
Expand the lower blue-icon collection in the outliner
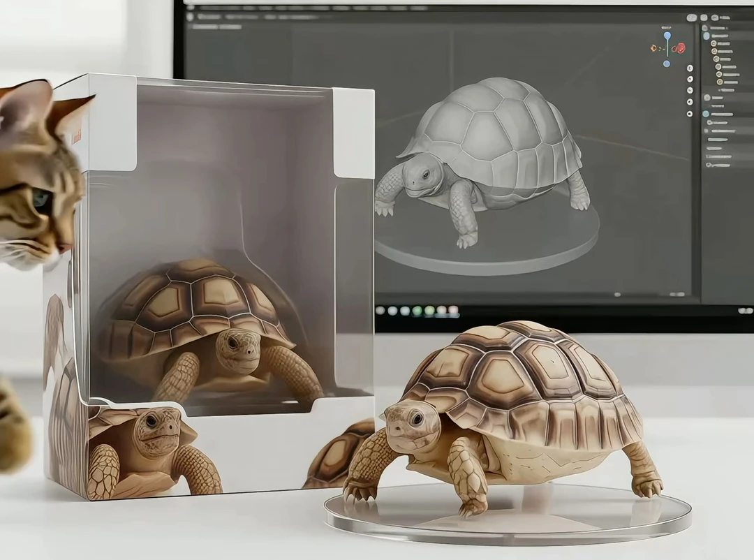point(707,113)
